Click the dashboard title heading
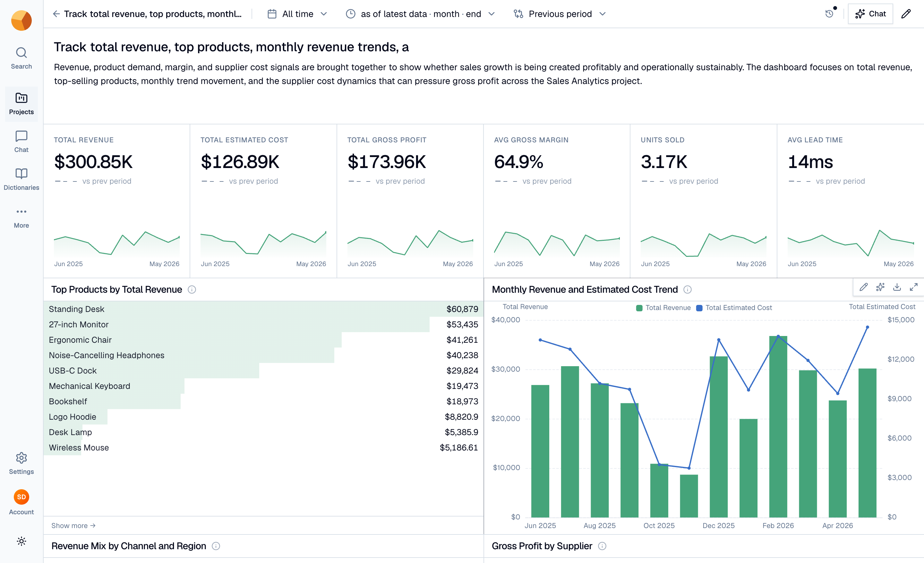The height and width of the screenshot is (563, 924). [231, 47]
